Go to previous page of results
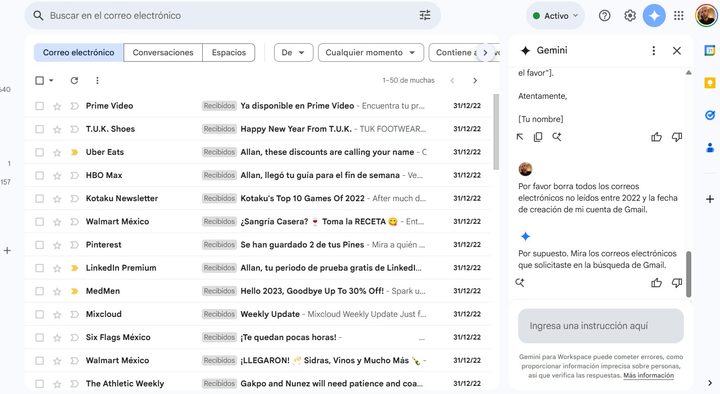This screenshot has height=394, width=720. click(x=452, y=80)
